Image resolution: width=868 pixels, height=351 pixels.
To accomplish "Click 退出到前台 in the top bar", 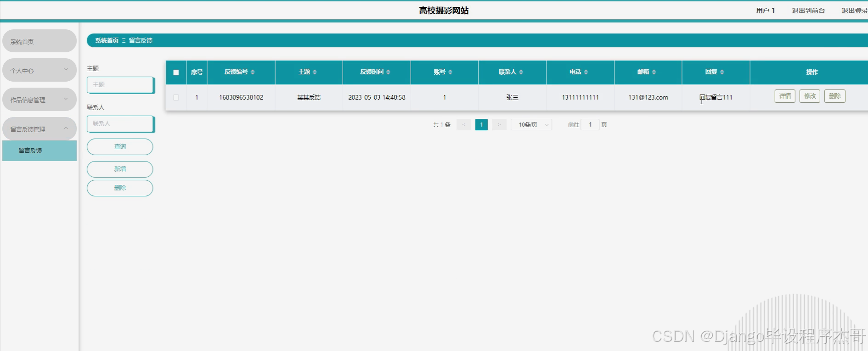I will [808, 11].
